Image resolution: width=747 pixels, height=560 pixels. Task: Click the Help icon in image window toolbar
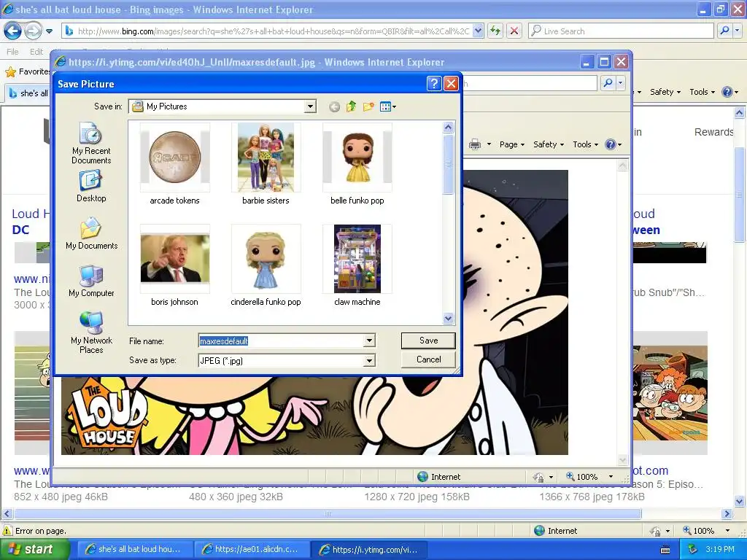tap(611, 144)
